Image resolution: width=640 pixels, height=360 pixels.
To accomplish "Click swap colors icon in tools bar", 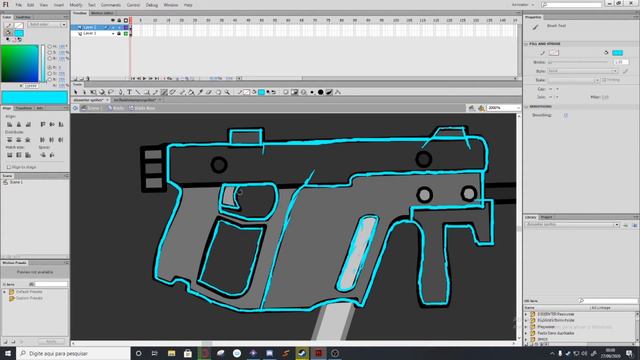I will [273, 92].
